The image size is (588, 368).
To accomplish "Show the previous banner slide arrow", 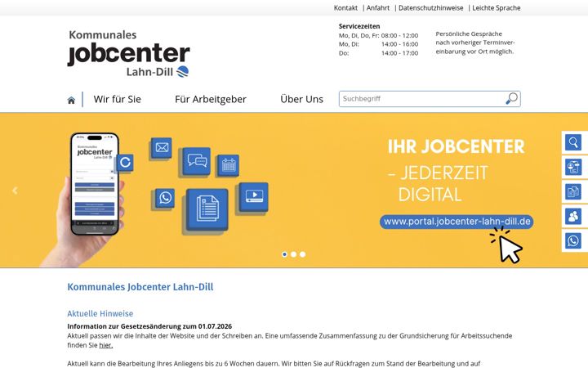I will 15,191.
